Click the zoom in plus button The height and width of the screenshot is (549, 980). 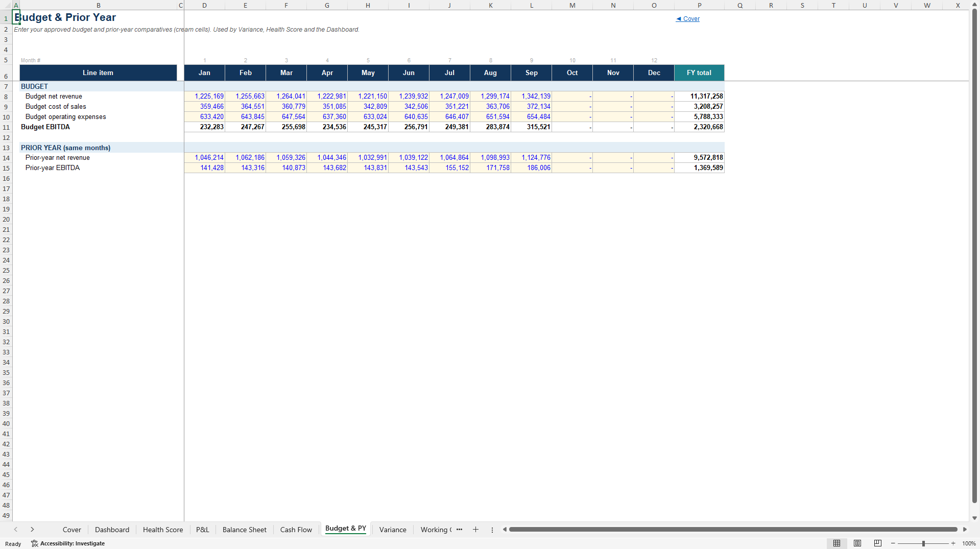953,543
